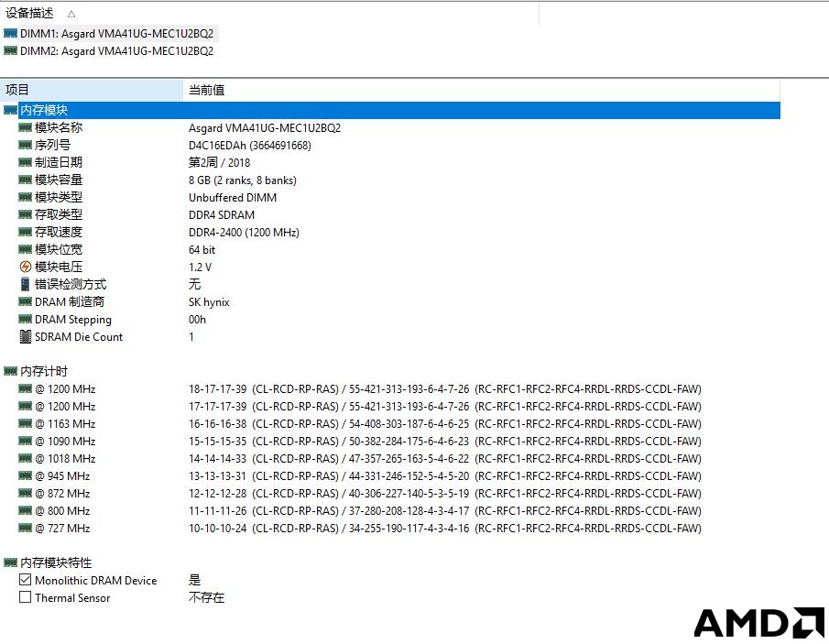
Task: Click the icon beside @ 727 MHz
Action: [26, 529]
